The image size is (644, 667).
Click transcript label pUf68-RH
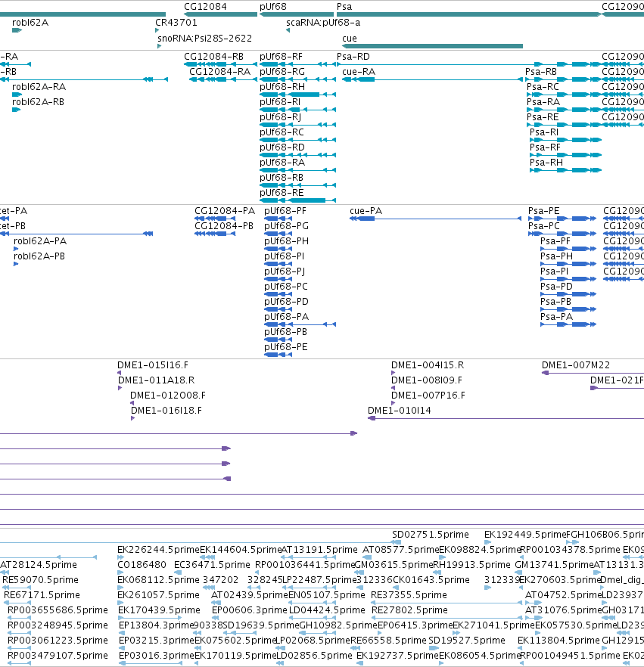pyautogui.click(x=282, y=87)
